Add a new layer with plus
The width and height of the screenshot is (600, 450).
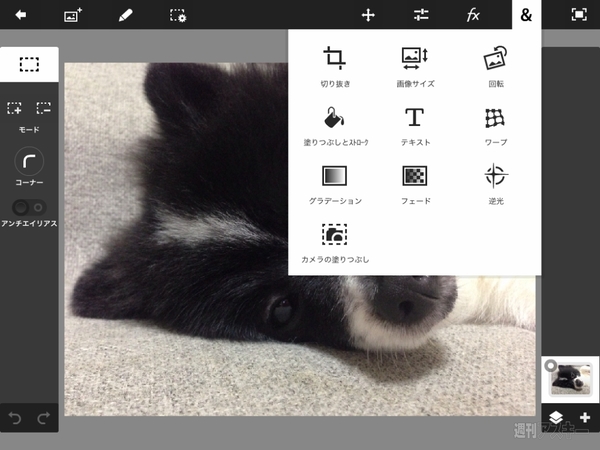pos(585,417)
